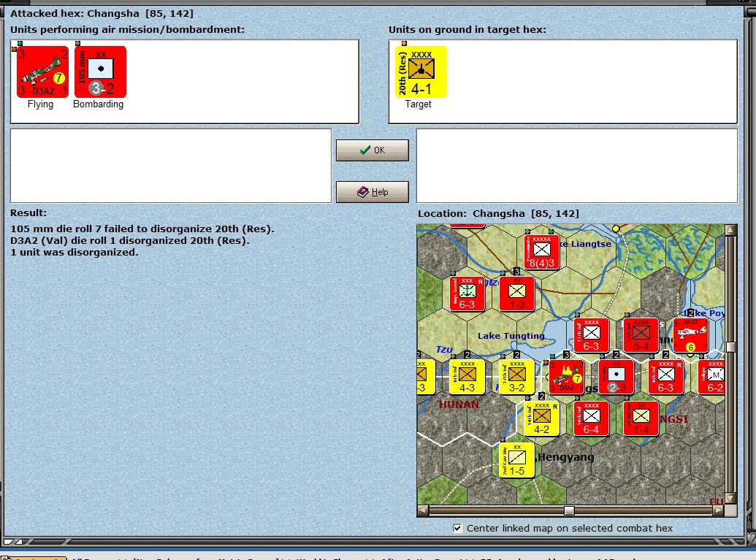Click the 'Bombarding' label under artillery
This screenshot has height=560, width=756.
click(99, 104)
